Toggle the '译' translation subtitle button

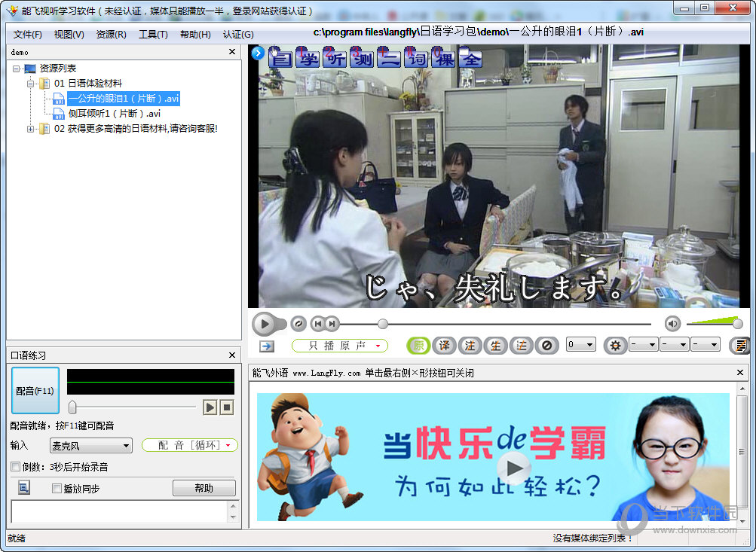444,346
